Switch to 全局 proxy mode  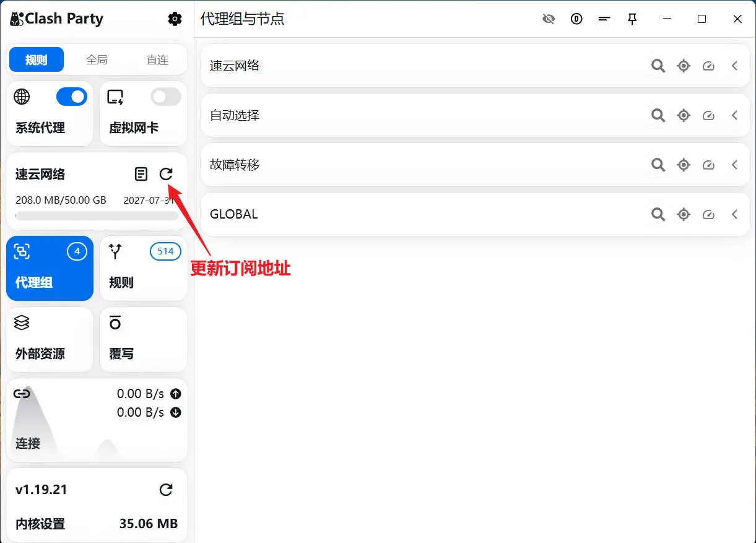click(97, 59)
